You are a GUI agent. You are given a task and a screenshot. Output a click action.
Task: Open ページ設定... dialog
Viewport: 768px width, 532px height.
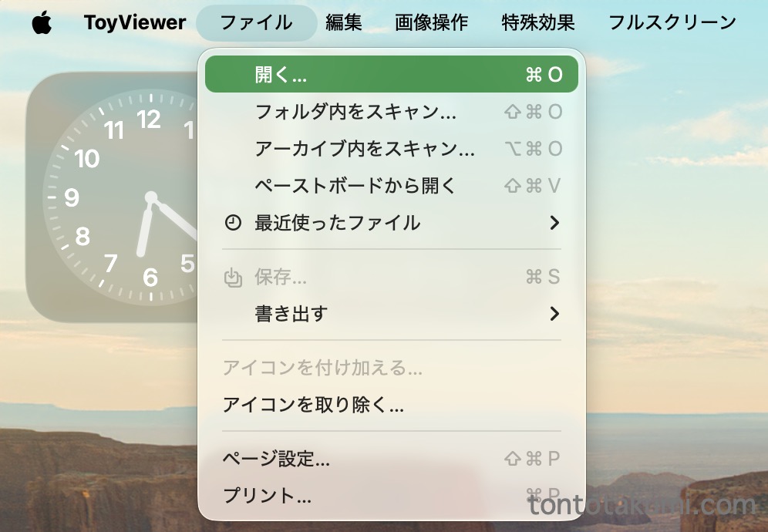[x=276, y=460]
